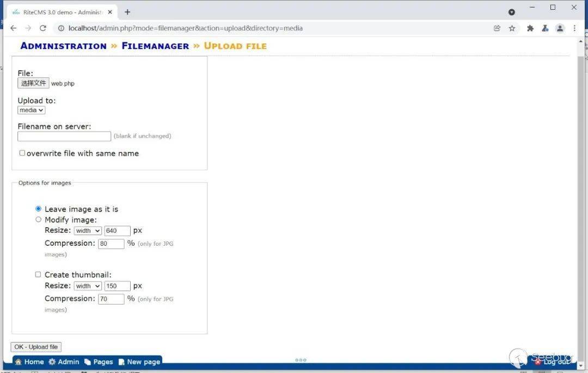
Task: Open New page in bottom menu
Action: 139,362
